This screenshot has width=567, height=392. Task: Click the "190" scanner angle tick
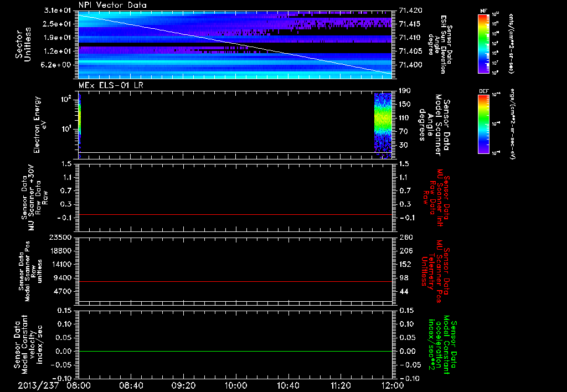(405, 91)
